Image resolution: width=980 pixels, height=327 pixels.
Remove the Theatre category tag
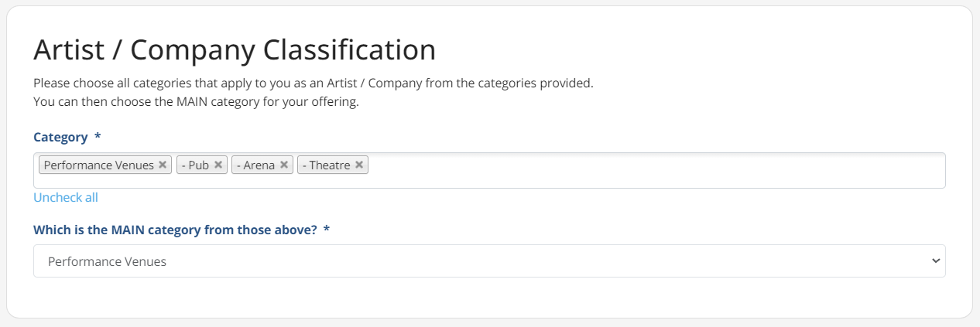coord(359,165)
